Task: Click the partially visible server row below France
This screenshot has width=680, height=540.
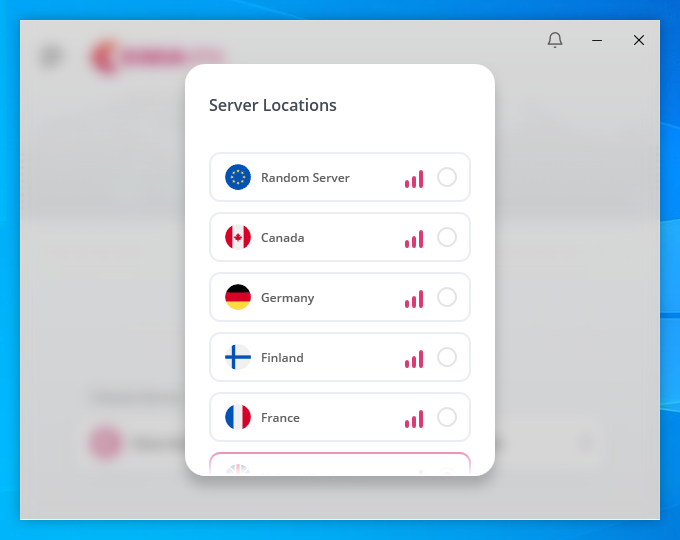Action: (339, 465)
